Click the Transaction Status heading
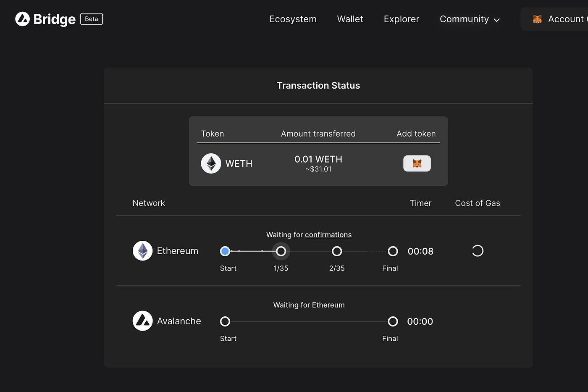Image resolution: width=588 pixels, height=392 pixels. tap(318, 85)
